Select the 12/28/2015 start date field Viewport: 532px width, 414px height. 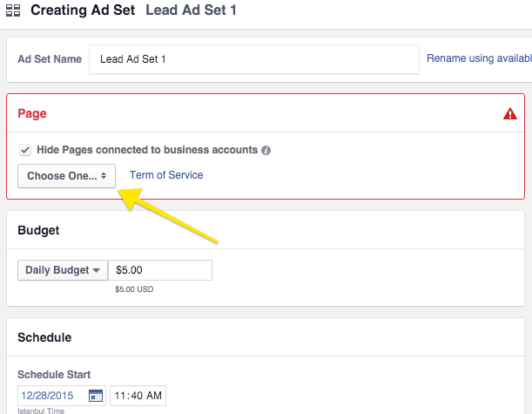62,396
